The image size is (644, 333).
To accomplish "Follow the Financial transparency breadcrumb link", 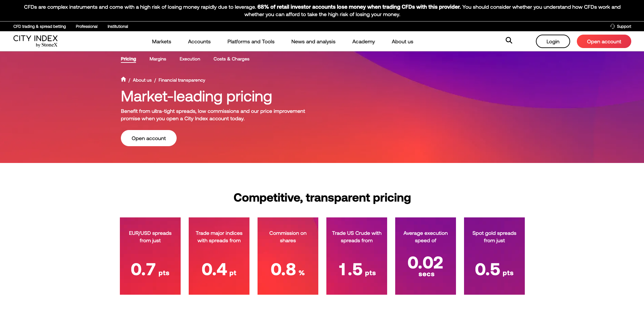I will tap(182, 80).
